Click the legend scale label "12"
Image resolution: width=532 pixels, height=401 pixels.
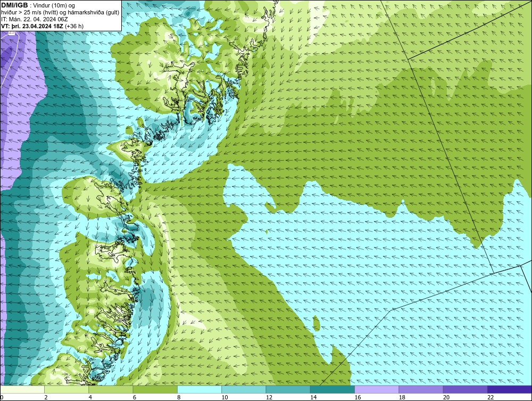tap(269, 398)
